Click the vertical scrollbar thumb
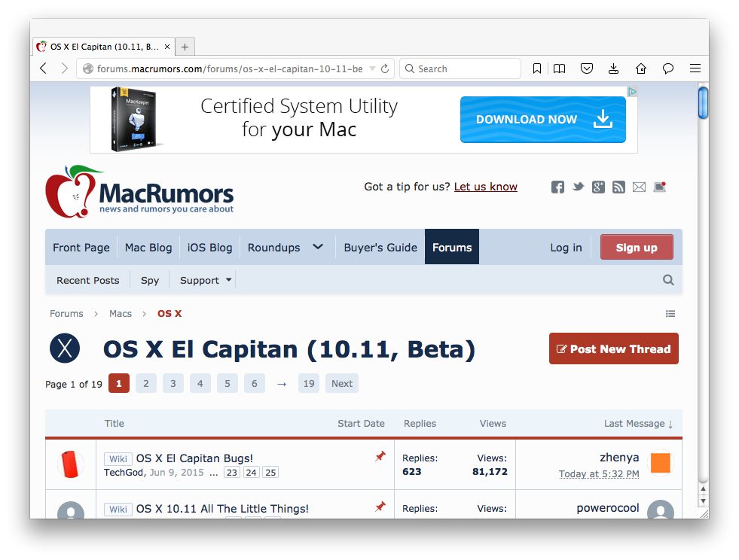 coord(703,102)
